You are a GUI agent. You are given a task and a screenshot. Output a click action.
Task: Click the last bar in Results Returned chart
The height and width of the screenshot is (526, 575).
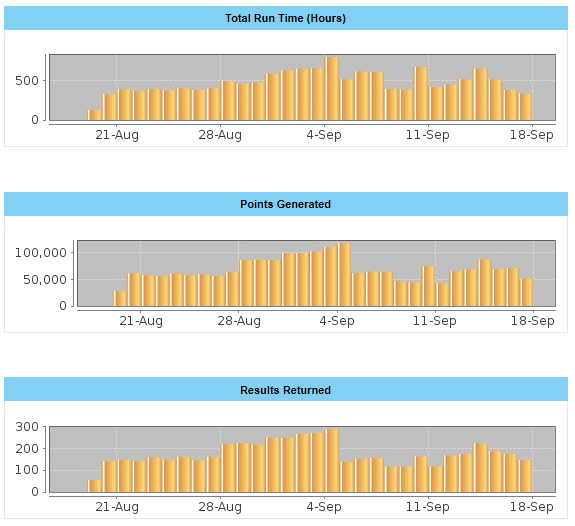(525, 476)
